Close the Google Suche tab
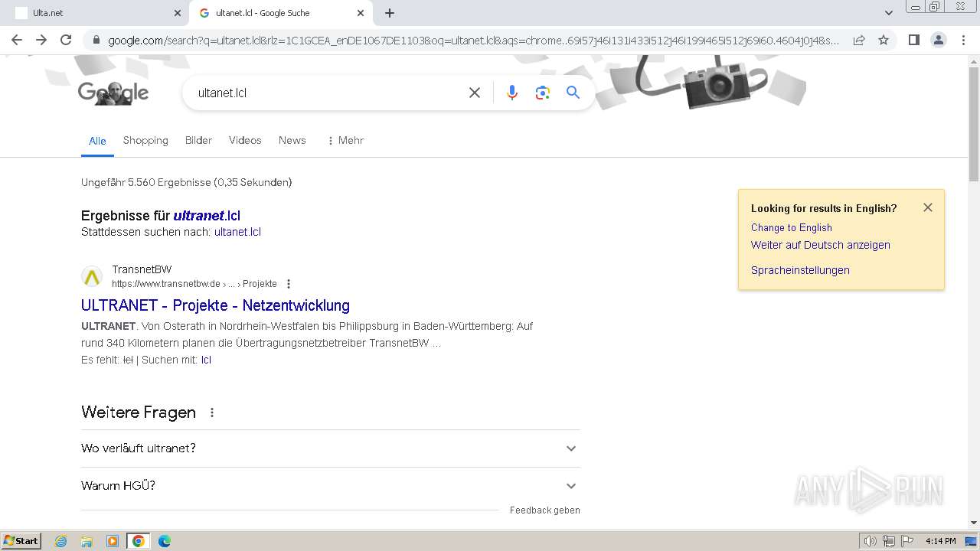This screenshot has height=551, width=980. 361,13
